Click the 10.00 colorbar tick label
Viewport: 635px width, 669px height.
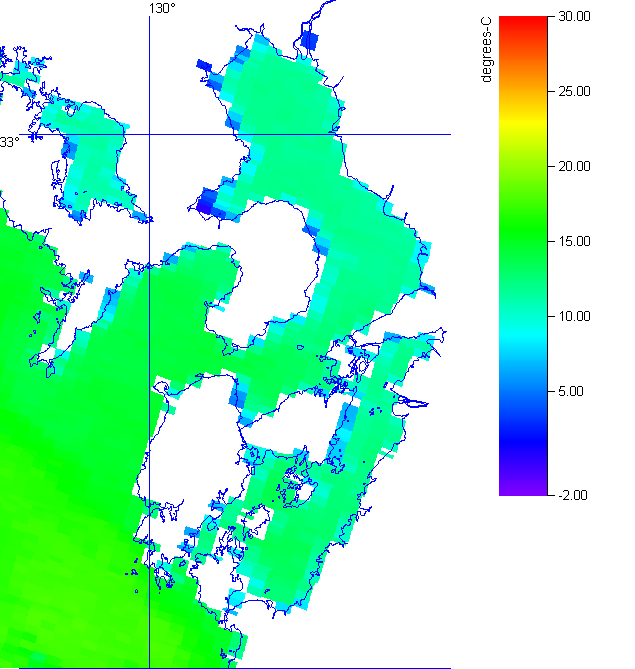coord(574,317)
